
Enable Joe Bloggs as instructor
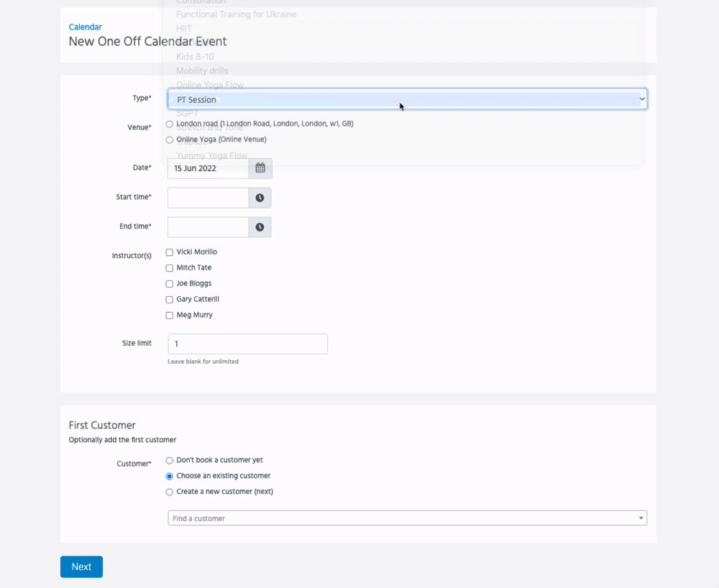tap(170, 284)
